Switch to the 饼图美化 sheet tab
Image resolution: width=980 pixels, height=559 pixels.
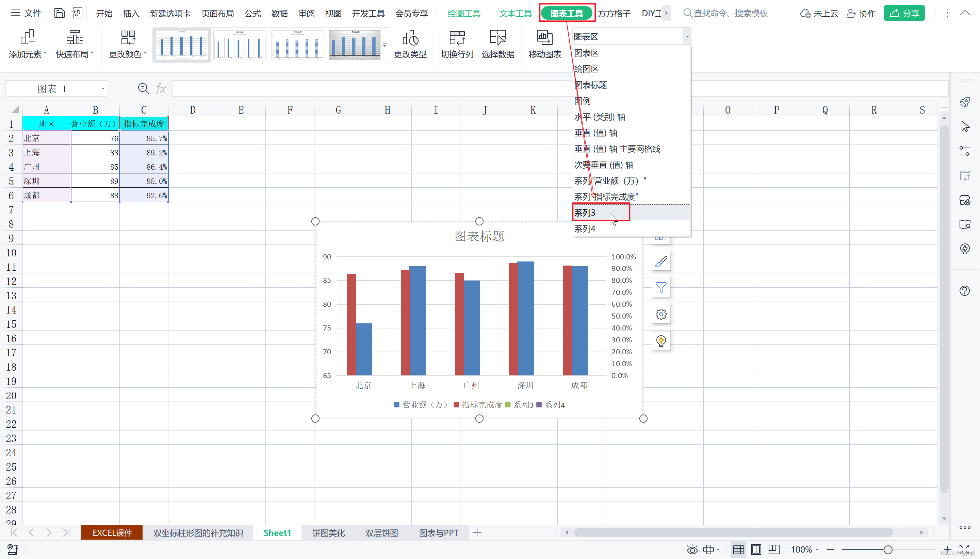point(328,532)
